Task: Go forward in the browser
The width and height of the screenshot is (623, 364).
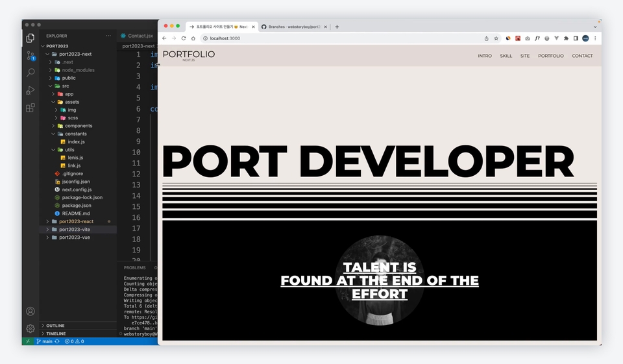Action: 174,38
